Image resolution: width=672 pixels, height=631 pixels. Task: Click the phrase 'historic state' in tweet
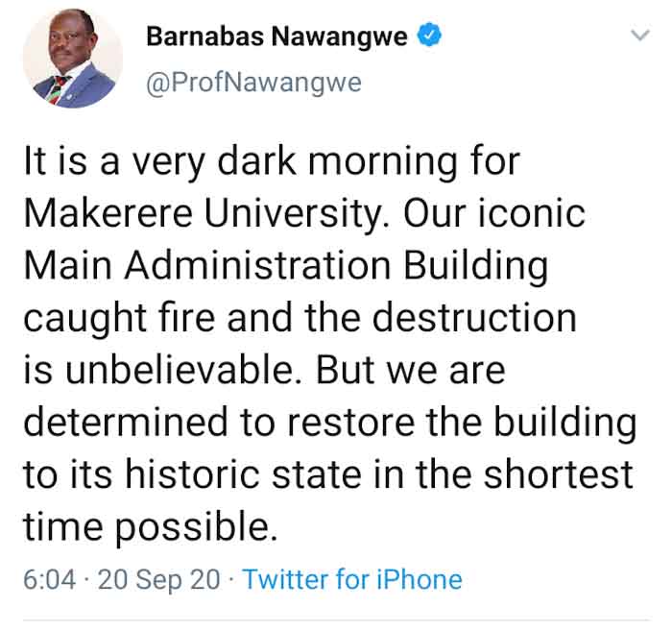tap(243, 474)
